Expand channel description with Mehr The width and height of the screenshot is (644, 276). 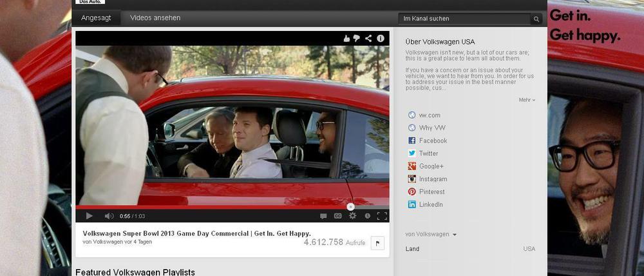[x=527, y=100]
